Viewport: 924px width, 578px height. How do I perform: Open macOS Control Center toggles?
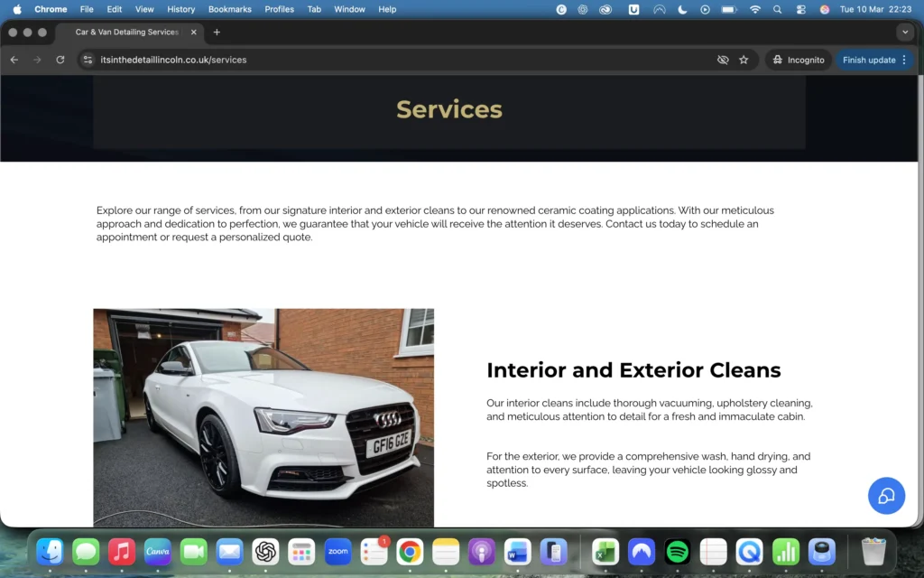tap(800, 9)
